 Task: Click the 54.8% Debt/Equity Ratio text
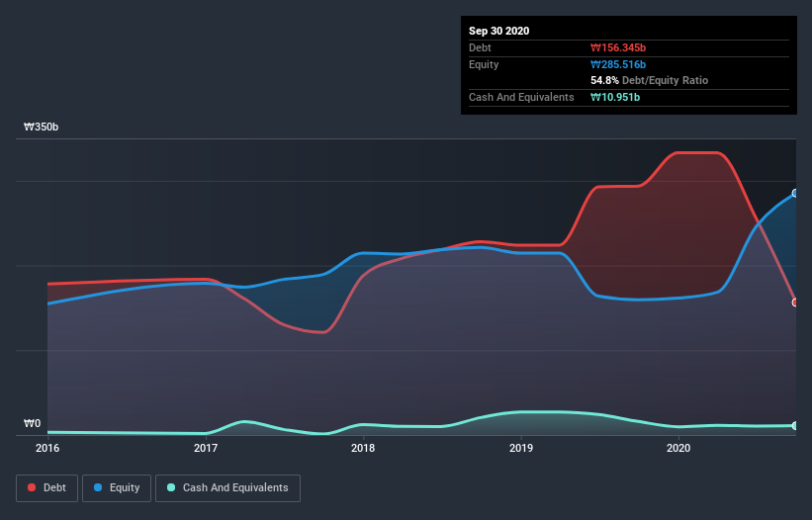649,80
